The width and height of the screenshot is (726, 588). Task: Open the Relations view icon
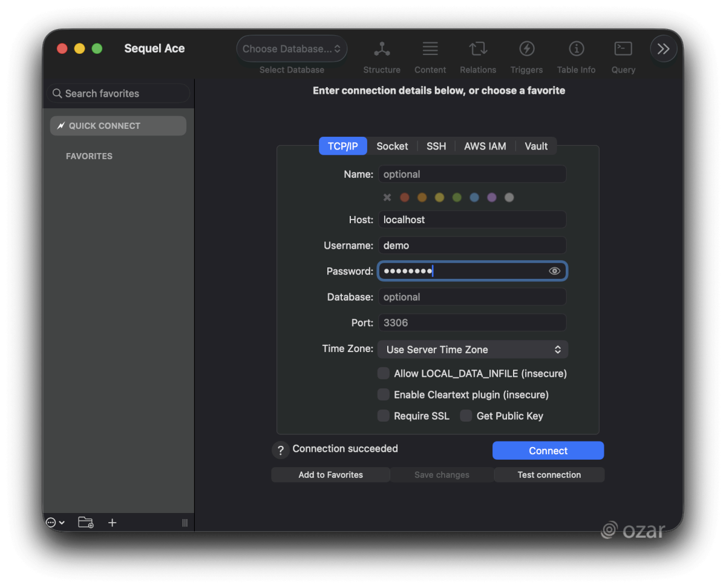click(478, 49)
